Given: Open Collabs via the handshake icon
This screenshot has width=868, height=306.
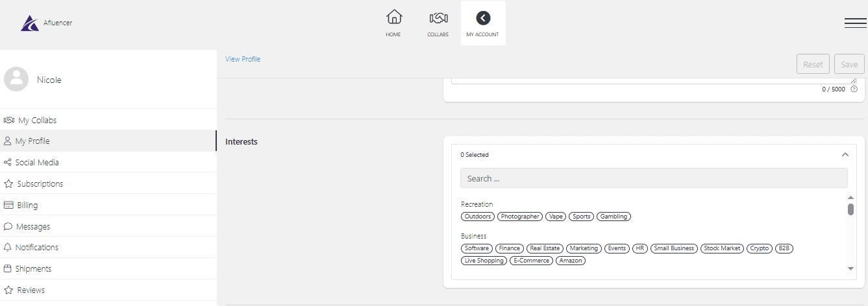Looking at the screenshot, I should pyautogui.click(x=438, y=18).
